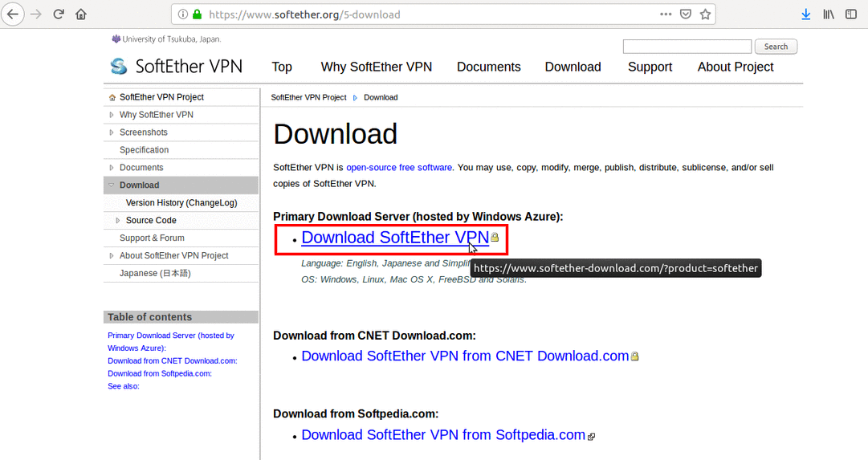Toggle the sidebar view icon
The height and width of the screenshot is (460, 868).
coord(851,14)
